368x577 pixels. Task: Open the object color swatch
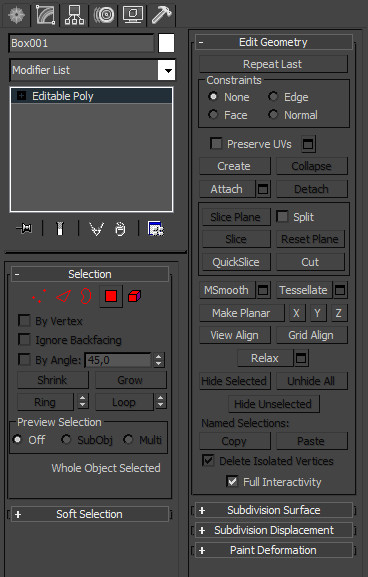[166, 43]
